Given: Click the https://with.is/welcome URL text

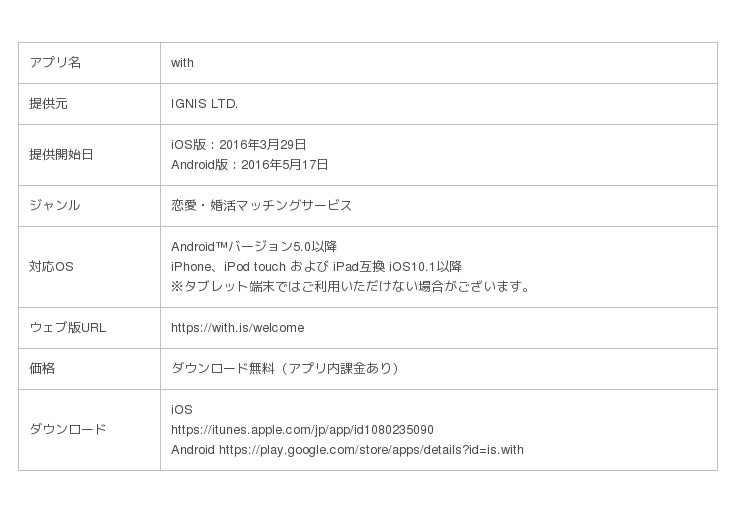Looking at the screenshot, I should (237, 328).
